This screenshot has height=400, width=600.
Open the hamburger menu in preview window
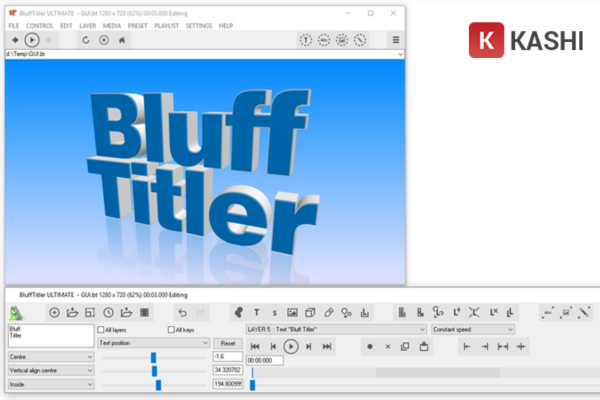(396, 40)
